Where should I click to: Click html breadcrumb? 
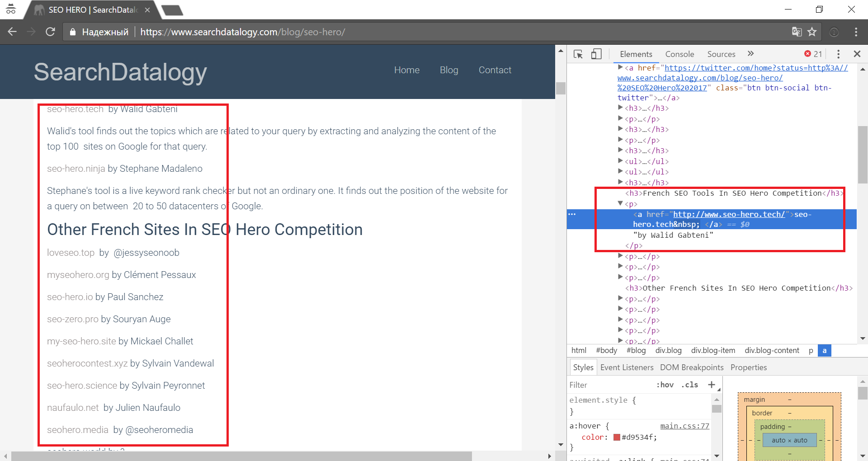[x=579, y=350]
